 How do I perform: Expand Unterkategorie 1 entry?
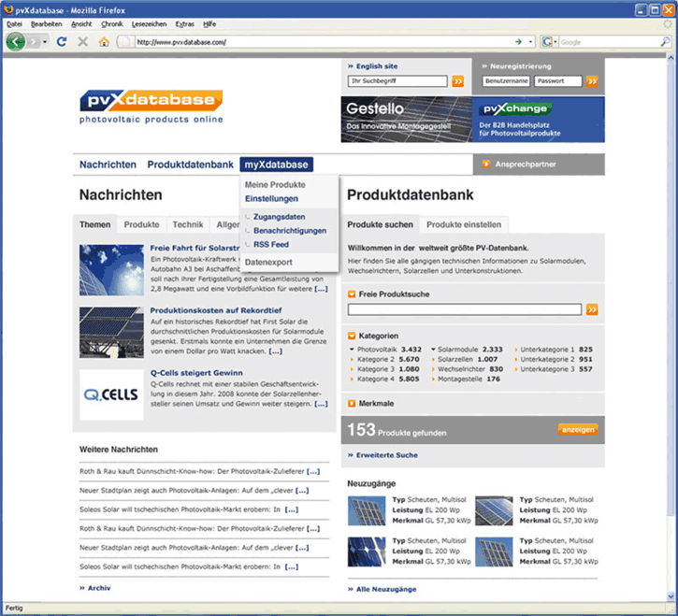tap(515, 350)
